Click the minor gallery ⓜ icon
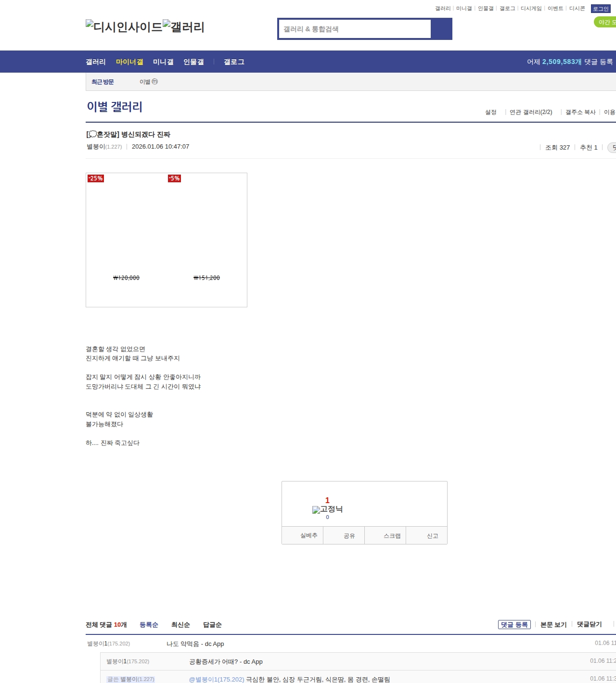The width and height of the screenshot is (616, 683). coord(155,82)
